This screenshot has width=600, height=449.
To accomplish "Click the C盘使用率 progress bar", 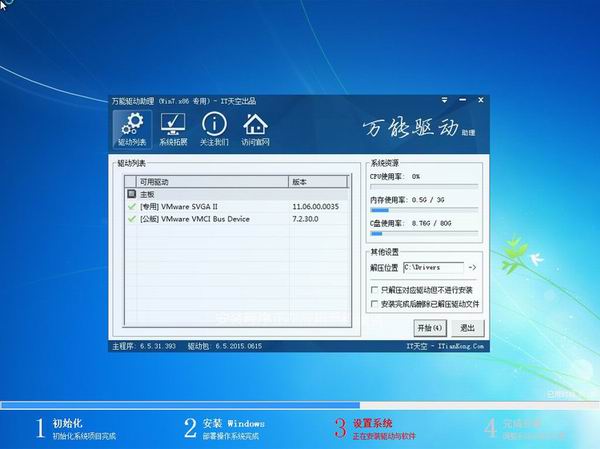I will pyautogui.click(x=424, y=233).
